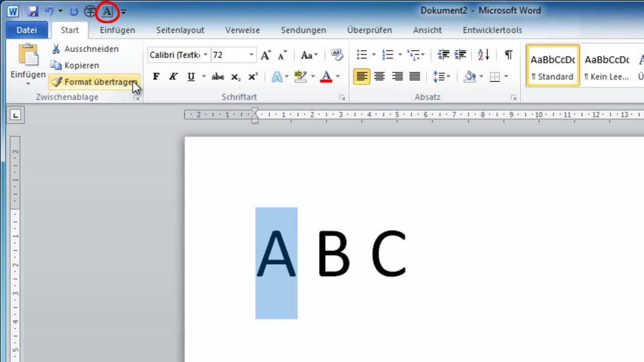Click the bullet list icon
644x362 pixels.
point(362,54)
